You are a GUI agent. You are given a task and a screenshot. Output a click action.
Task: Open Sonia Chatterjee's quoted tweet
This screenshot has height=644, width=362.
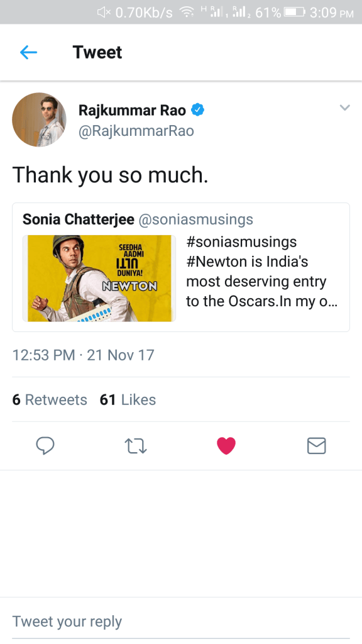pos(181,267)
